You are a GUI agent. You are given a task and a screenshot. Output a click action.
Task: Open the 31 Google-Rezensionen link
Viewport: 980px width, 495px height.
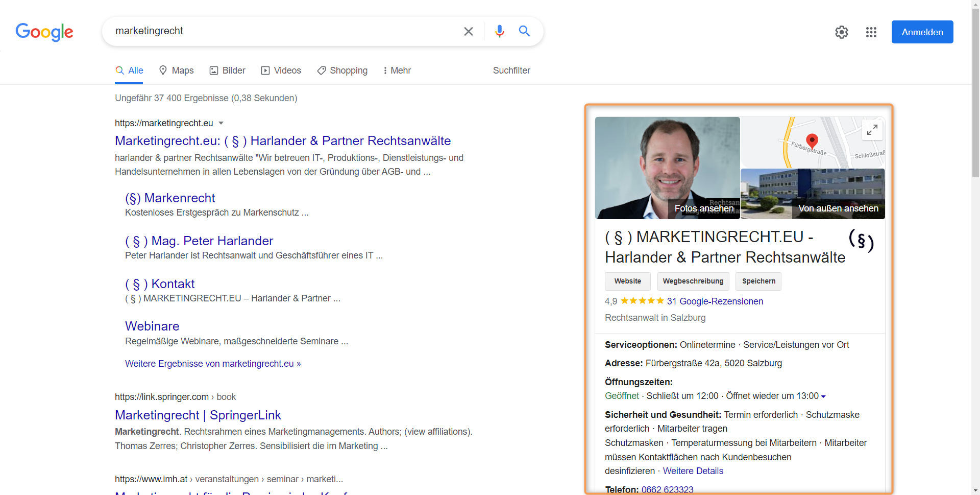(x=715, y=301)
